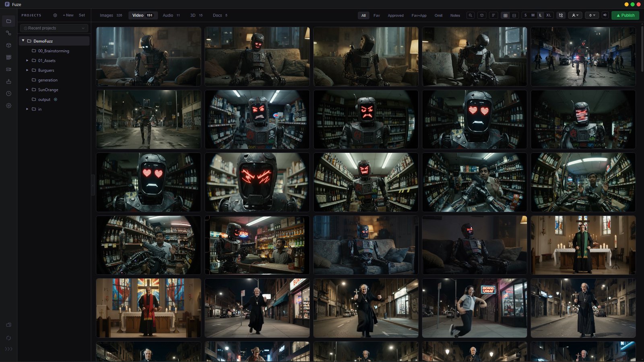The image size is (644, 362).
Task: Set thumbnail size to M
Action: pyautogui.click(x=533, y=15)
